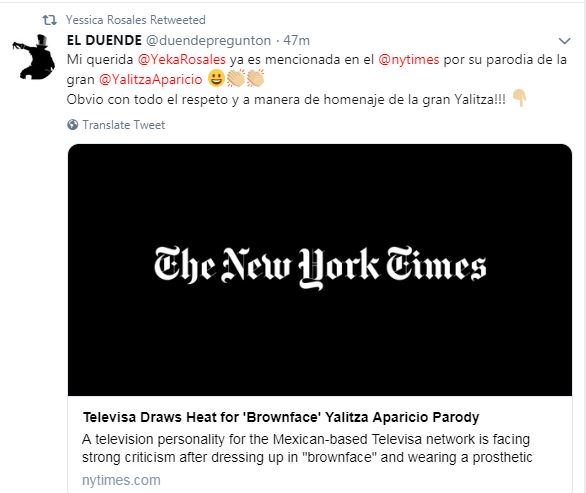Open Televisa Draws Heat article headline
This screenshot has width=586, height=493.
tap(281, 417)
